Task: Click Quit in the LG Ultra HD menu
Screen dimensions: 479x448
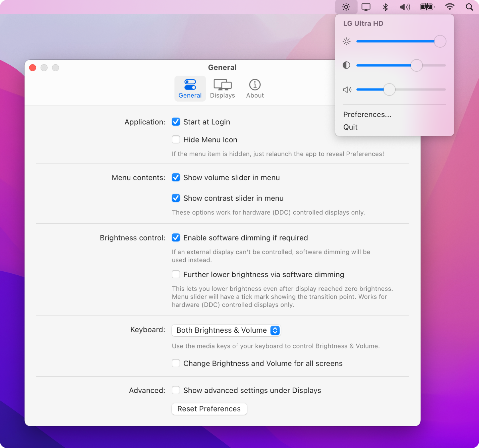Action: pos(351,127)
